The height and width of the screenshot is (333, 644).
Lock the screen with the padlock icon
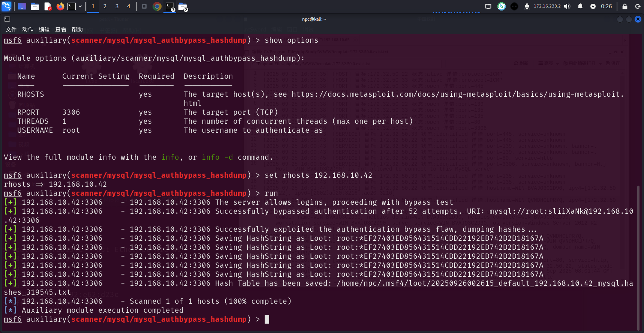point(625,6)
